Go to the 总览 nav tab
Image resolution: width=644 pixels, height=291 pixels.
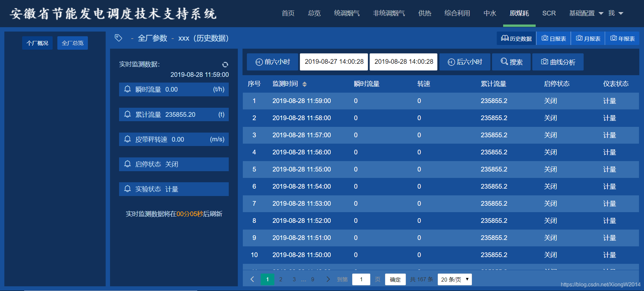click(x=314, y=13)
